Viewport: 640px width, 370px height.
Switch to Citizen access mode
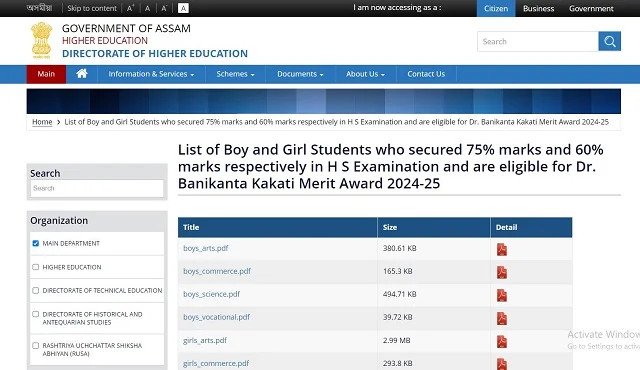tap(496, 8)
